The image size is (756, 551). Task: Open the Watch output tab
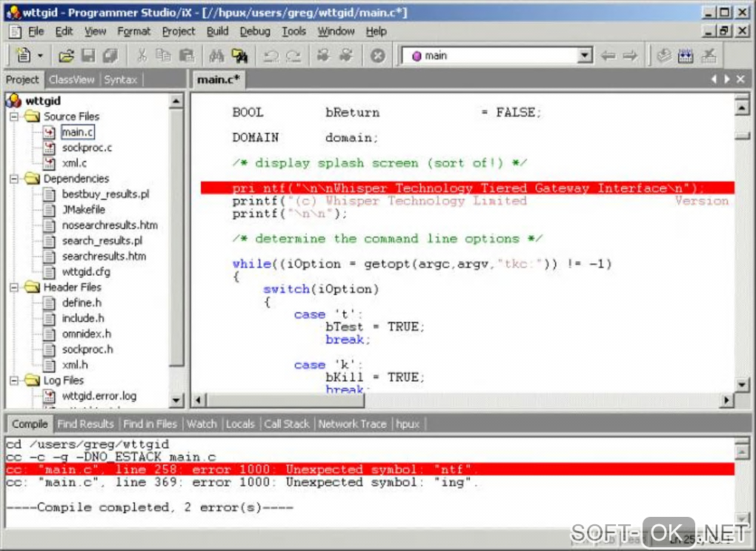coord(202,424)
